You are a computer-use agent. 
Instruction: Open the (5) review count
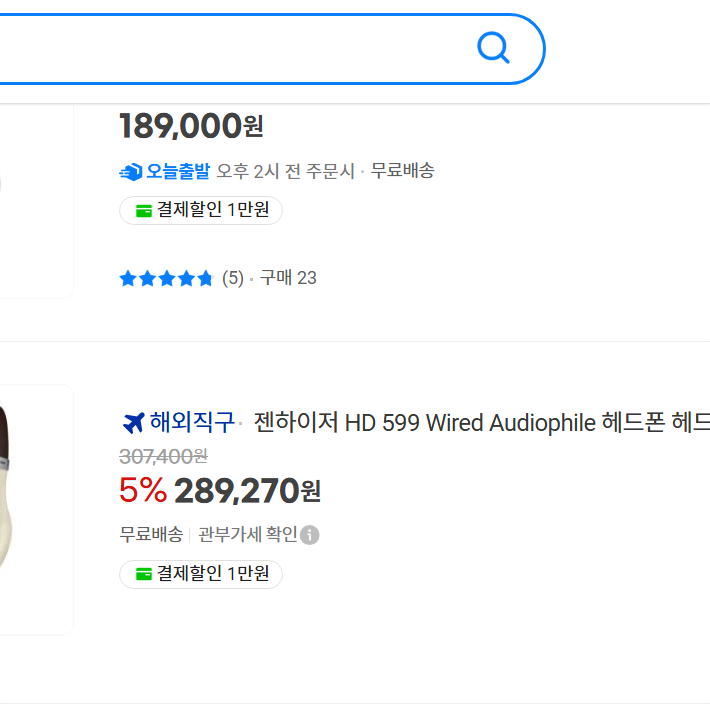(x=232, y=278)
